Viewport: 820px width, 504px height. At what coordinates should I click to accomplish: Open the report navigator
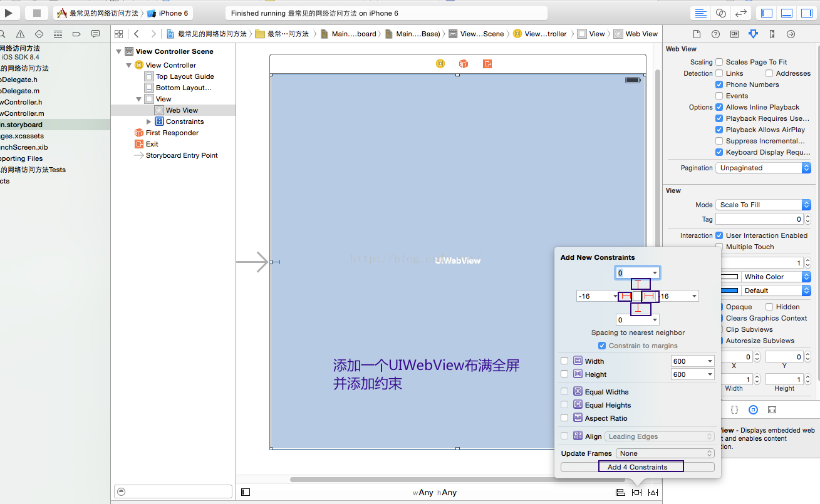(x=95, y=34)
